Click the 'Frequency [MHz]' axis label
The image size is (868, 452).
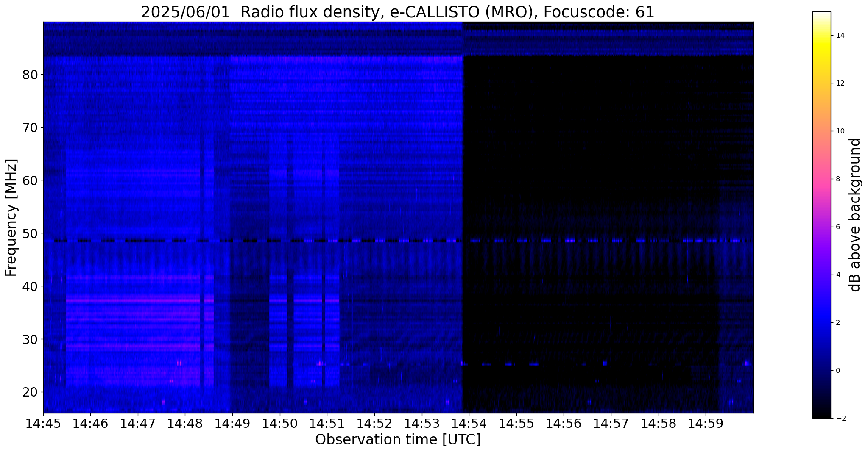pyautogui.click(x=11, y=217)
